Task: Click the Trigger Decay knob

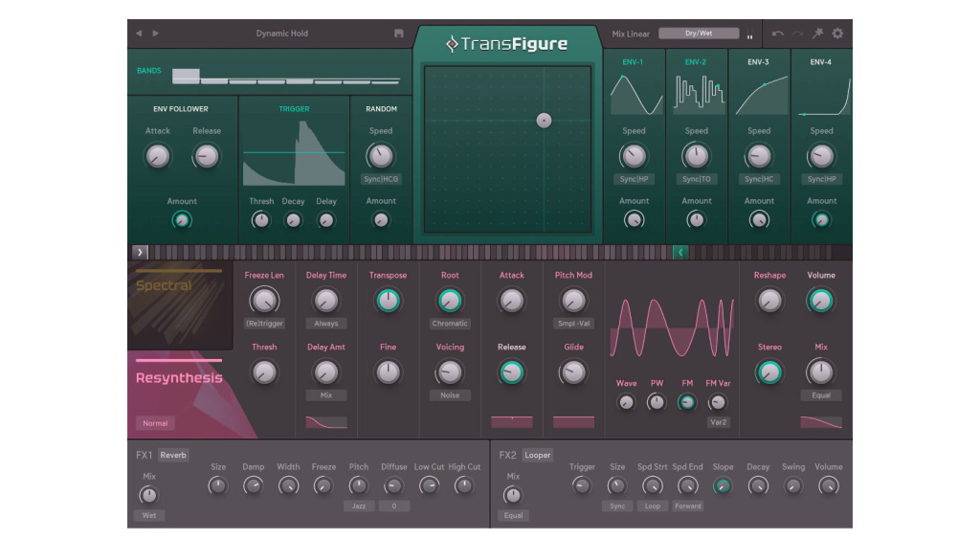Action: click(293, 220)
